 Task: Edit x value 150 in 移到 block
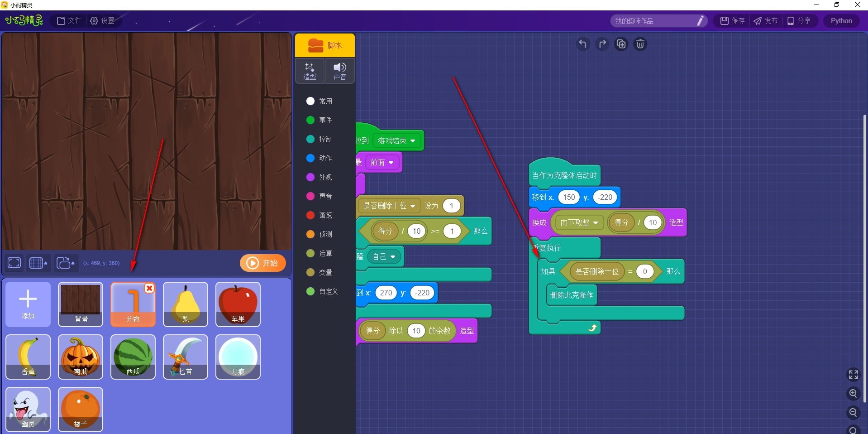pyautogui.click(x=569, y=197)
